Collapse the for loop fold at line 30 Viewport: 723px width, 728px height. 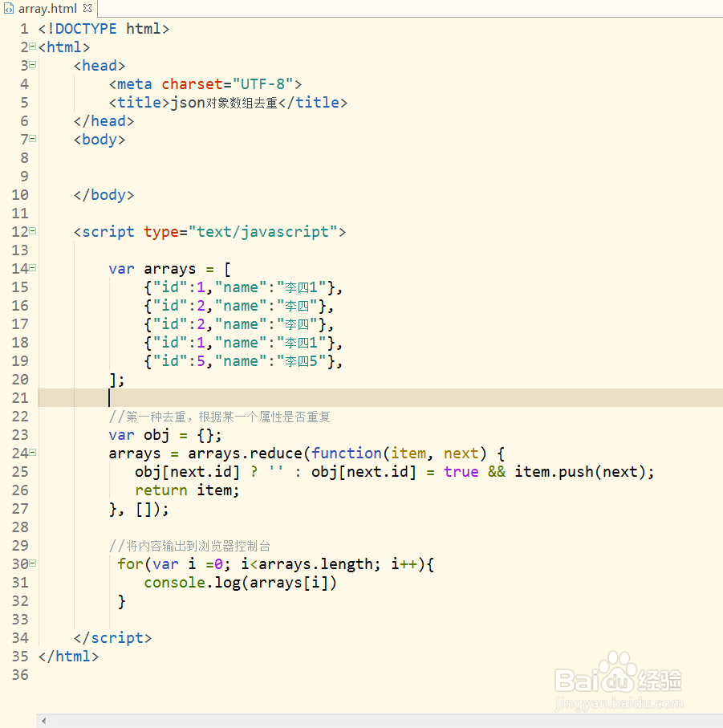click(32, 563)
